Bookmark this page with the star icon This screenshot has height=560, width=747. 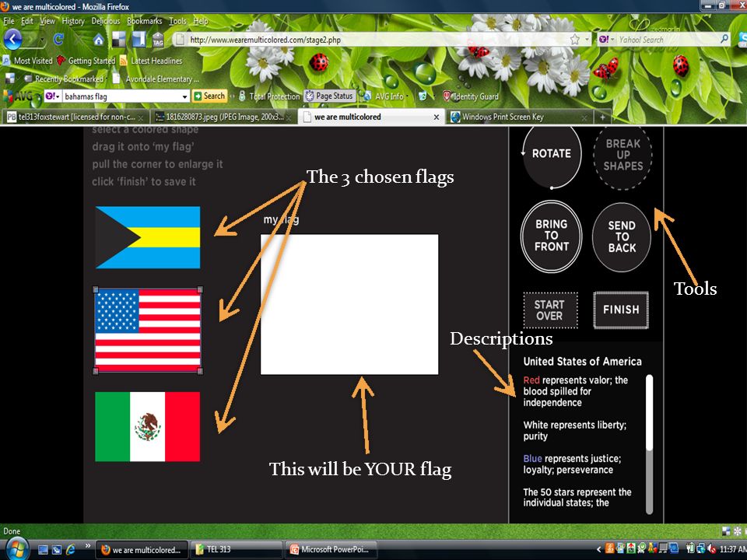point(575,40)
